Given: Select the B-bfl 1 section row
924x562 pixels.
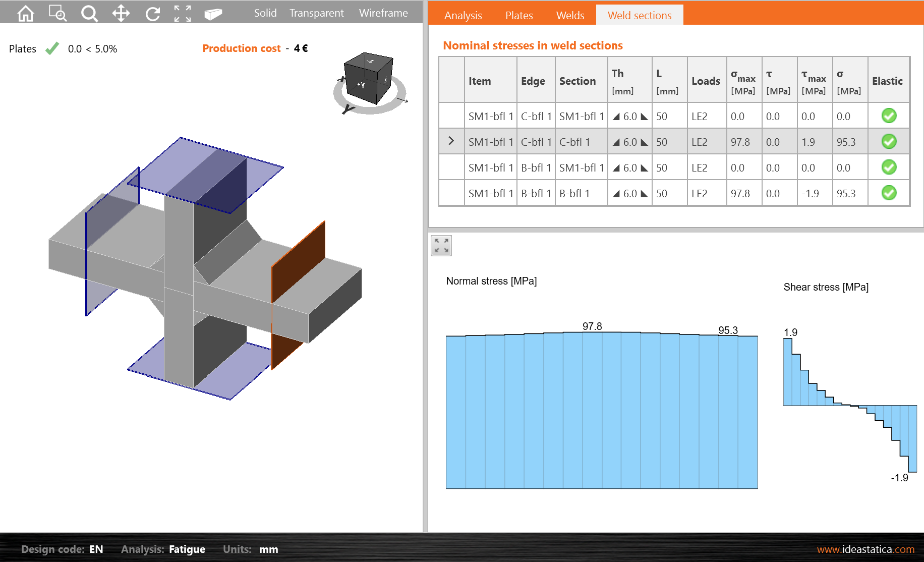Looking at the screenshot, I should [574, 194].
